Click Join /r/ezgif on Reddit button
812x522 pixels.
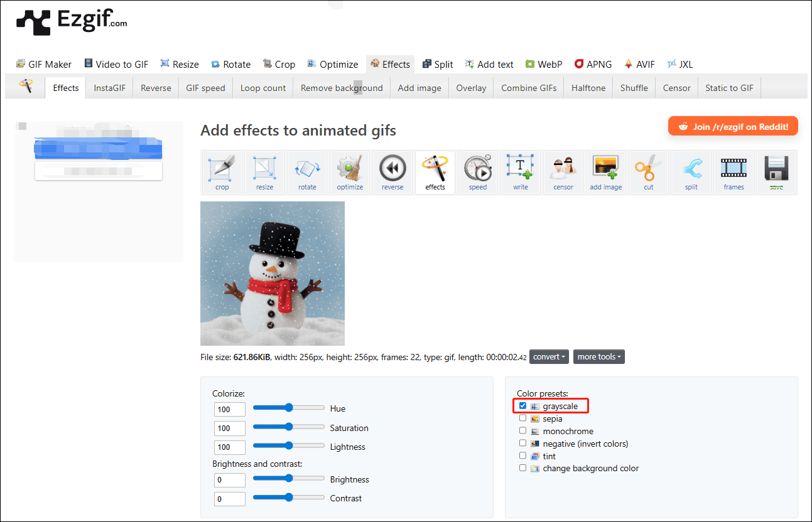pos(733,126)
